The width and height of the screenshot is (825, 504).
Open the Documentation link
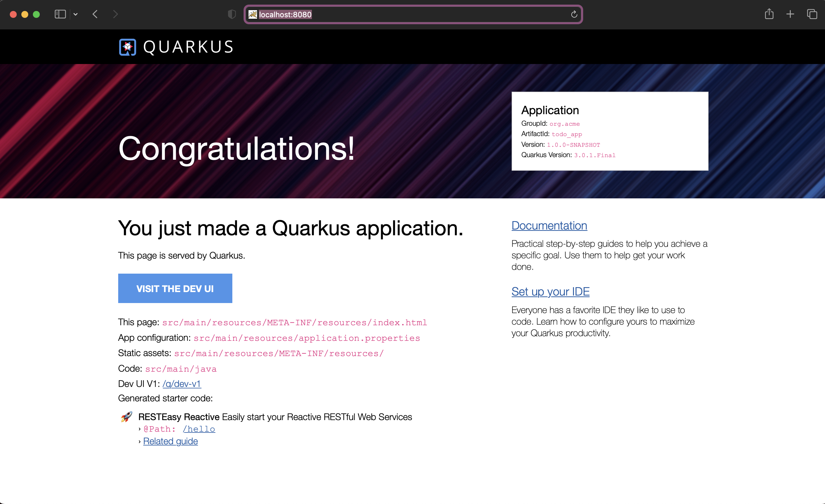coord(549,225)
